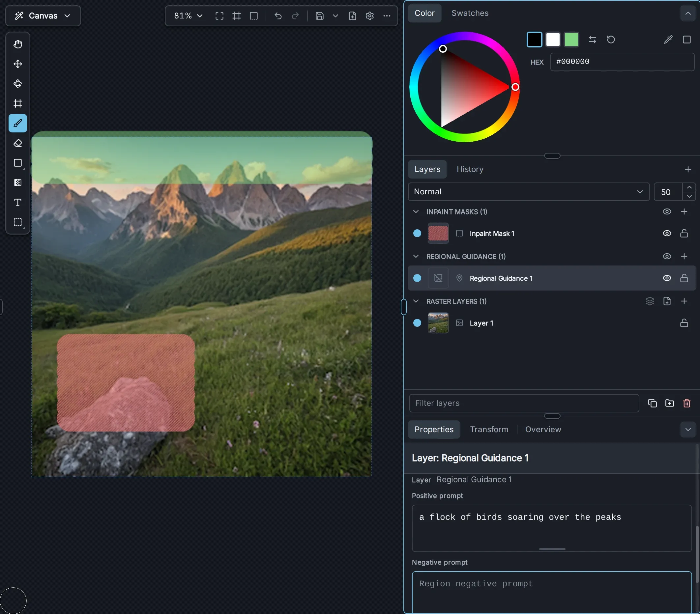This screenshot has height=614, width=700.
Task: Select the Eraser tool
Action: coord(18,143)
